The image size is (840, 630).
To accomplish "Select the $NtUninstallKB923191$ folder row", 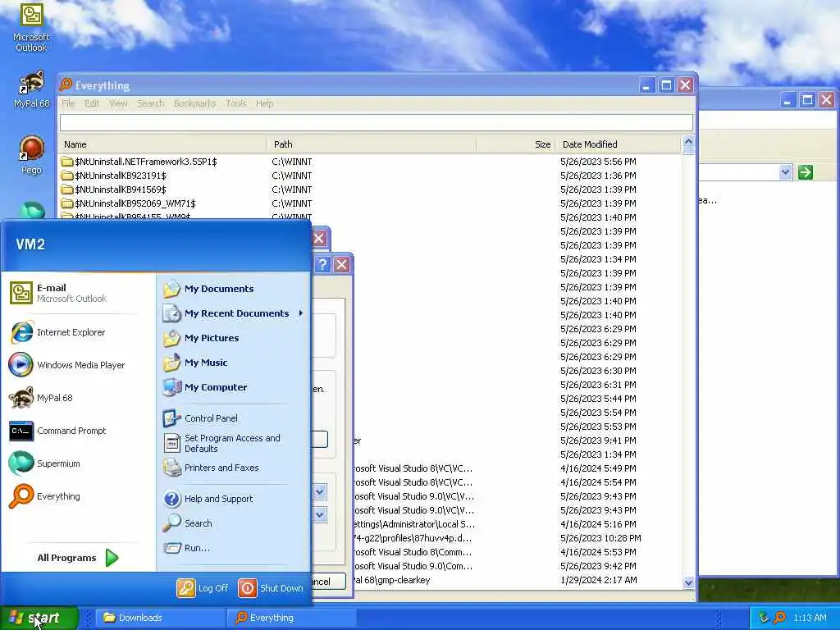I will pos(370,176).
